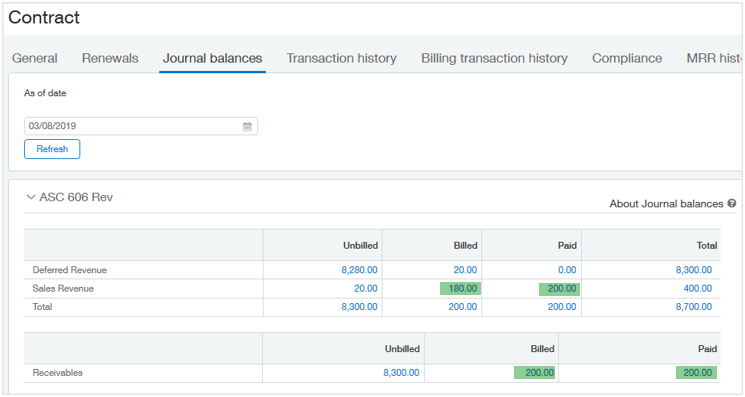The width and height of the screenshot is (745, 397).
Task: Click highlighted Receivables Billed 200.00
Action: point(535,372)
